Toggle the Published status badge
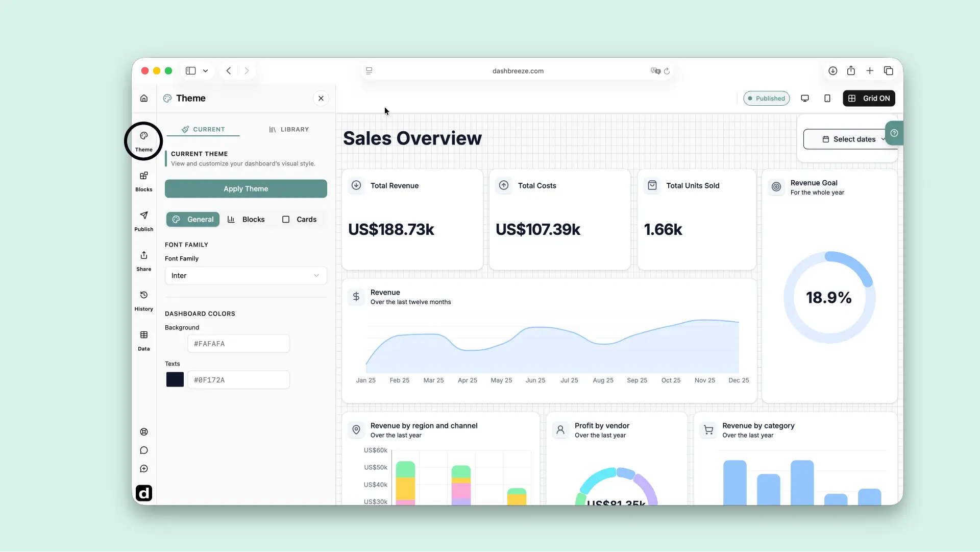Screen dimensions: 980x552 point(766,99)
